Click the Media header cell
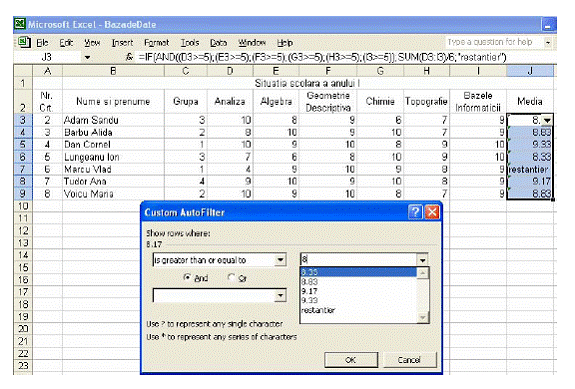575x389 pixels. coord(530,101)
